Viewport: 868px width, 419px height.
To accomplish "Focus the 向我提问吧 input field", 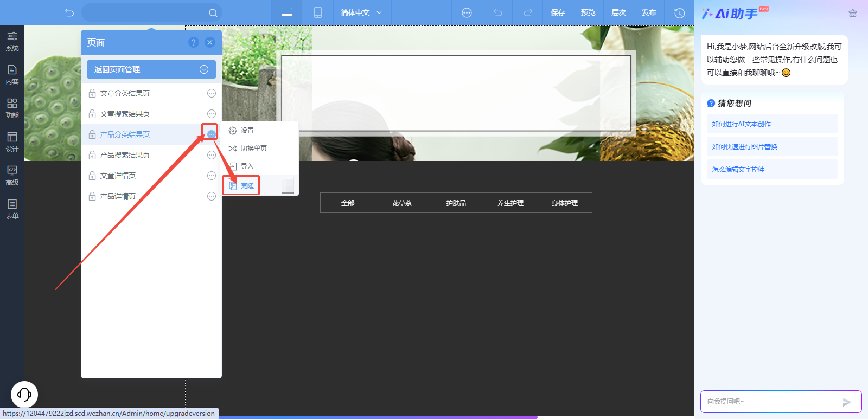I will pos(770,402).
